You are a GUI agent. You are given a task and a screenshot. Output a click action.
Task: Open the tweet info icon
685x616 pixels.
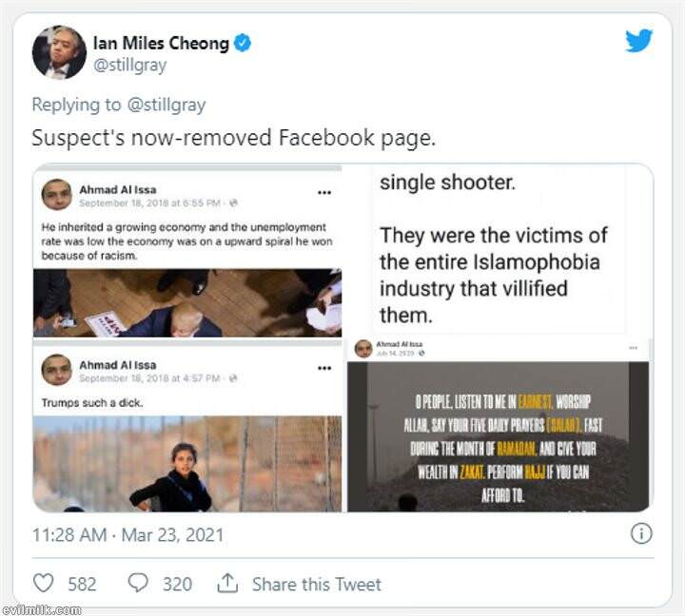[x=641, y=533]
